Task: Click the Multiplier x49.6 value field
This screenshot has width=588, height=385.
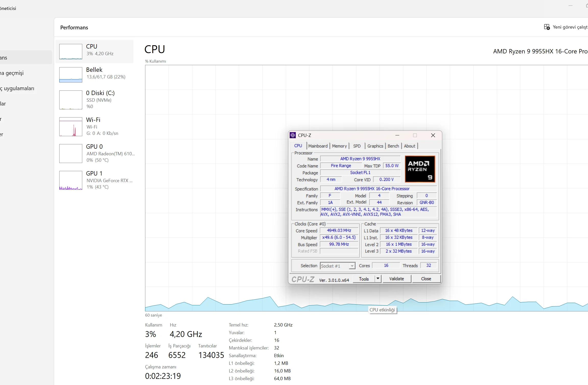Action: 339,237
